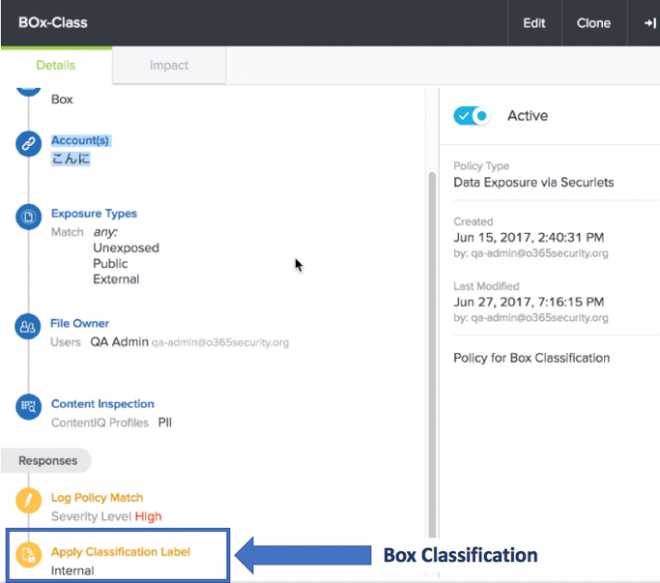Open the Exposure Types section heading

point(94,213)
